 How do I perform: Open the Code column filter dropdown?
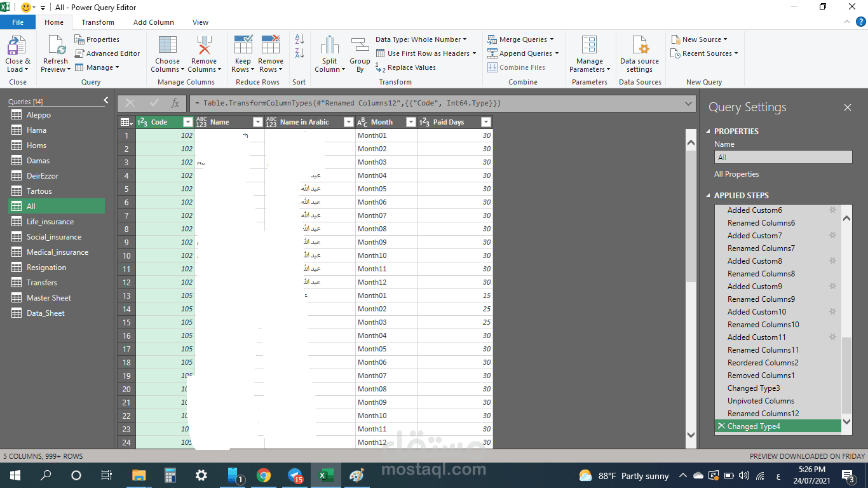click(187, 121)
